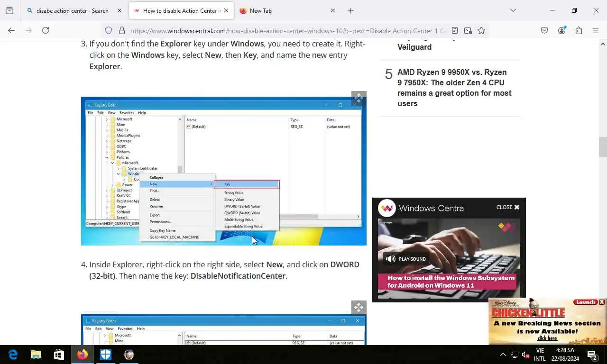Open Microsoft Store taskbar icon
This screenshot has width=607, height=364.
click(x=59, y=355)
